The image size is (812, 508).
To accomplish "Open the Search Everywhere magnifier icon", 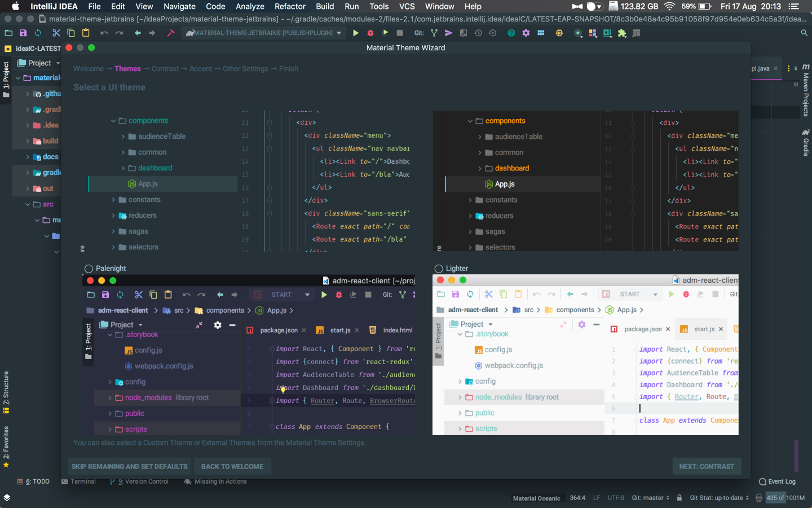I will [x=804, y=33].
